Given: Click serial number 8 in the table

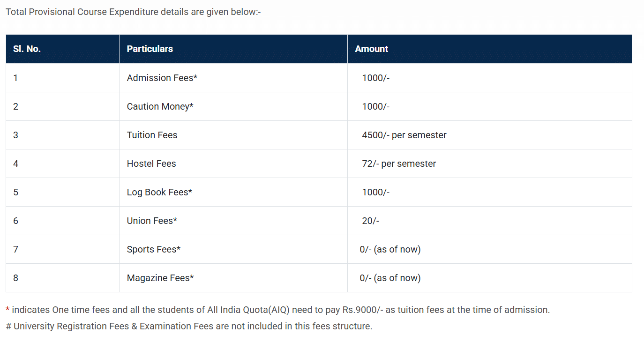Looking at the screenshot, I should (15, 278).
